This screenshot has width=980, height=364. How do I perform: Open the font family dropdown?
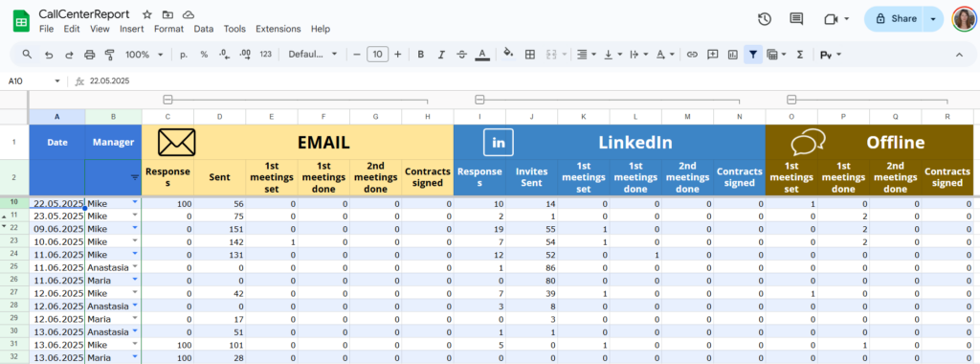[313, 55]
